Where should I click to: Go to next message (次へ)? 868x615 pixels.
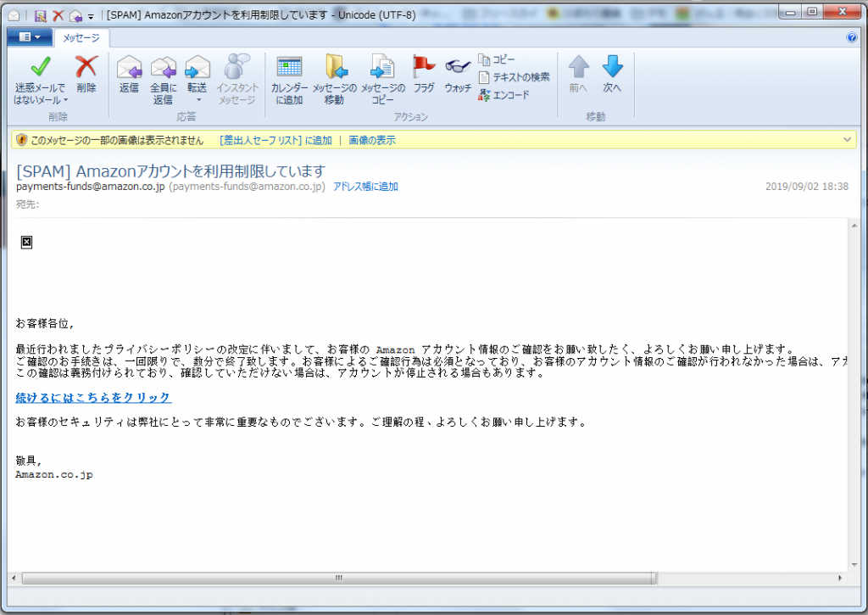[x=612, y=75]
